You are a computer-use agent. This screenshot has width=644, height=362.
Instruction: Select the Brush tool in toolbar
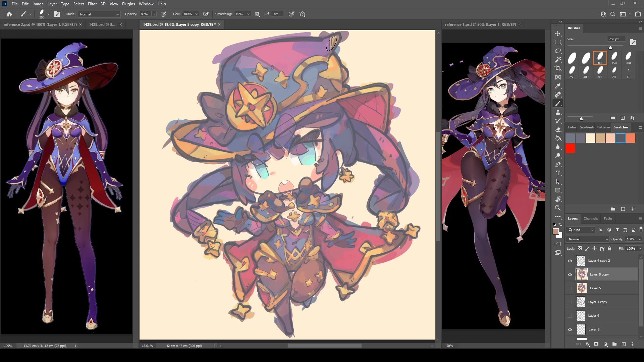click(x=558, y=104)
